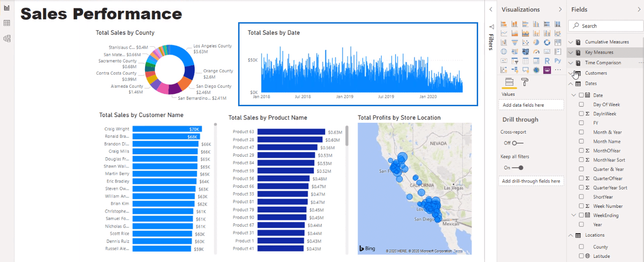Screen dimensions: 644x262
Task: Enable the Month Name field checkbox
Action: pos(581,141)
